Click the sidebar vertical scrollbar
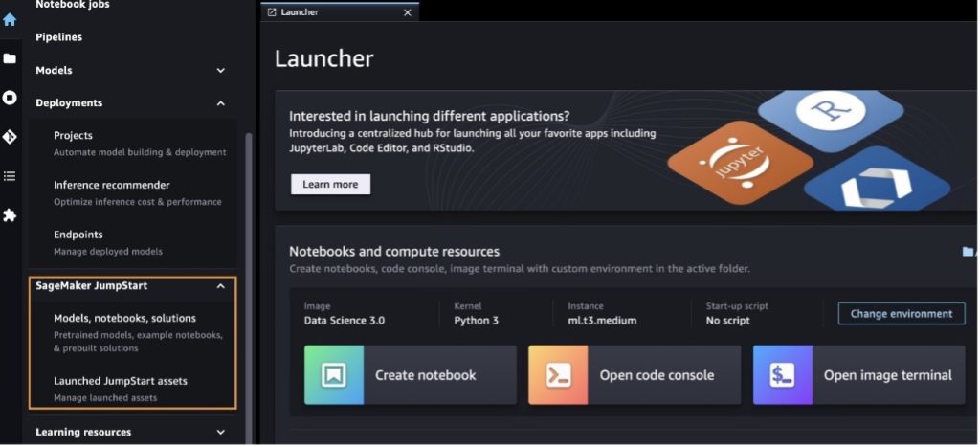 click(249, 287)
